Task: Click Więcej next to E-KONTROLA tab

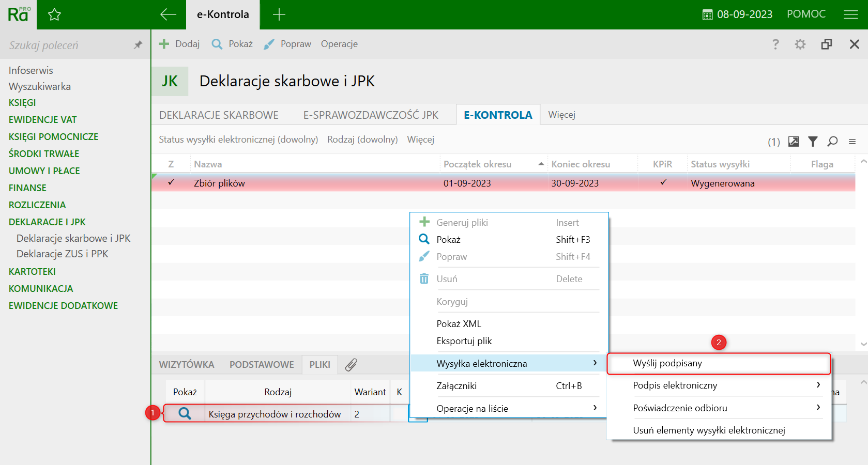Action: (x=561, y=115)
